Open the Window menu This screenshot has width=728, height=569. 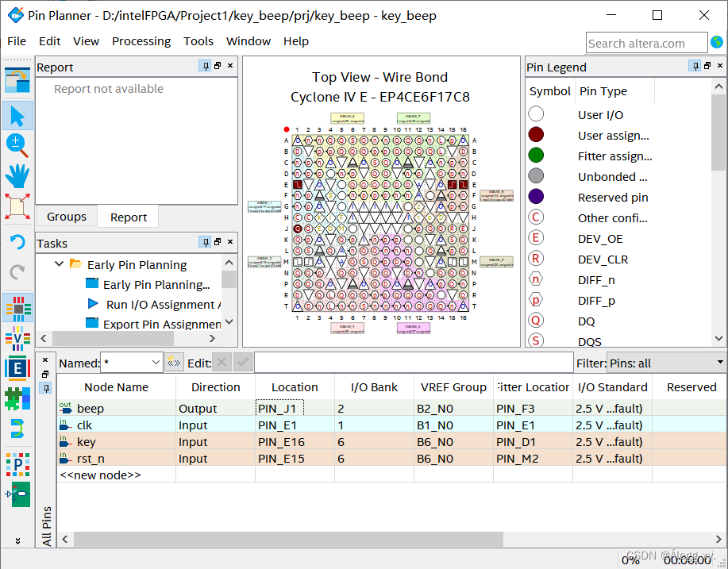click(x=248, y=41)
